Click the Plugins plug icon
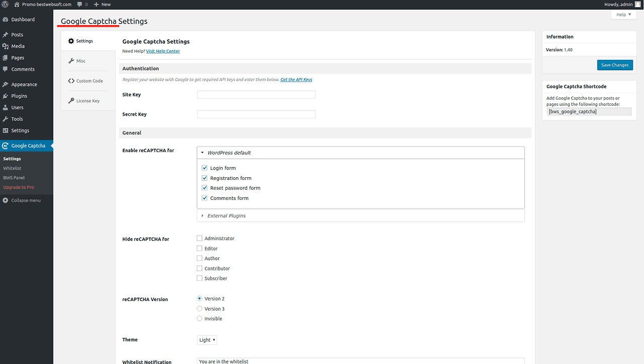 6,96
